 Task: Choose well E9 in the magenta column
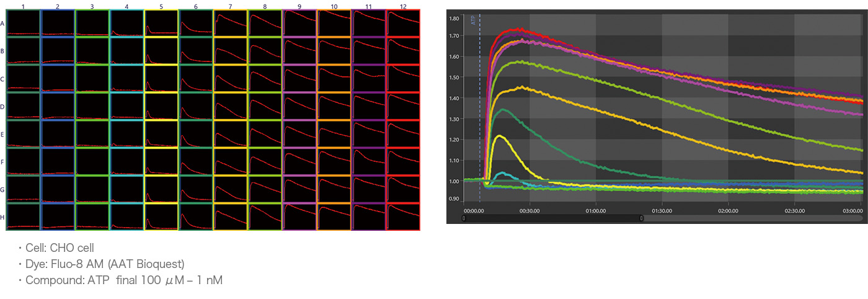(x=299, y=133)
